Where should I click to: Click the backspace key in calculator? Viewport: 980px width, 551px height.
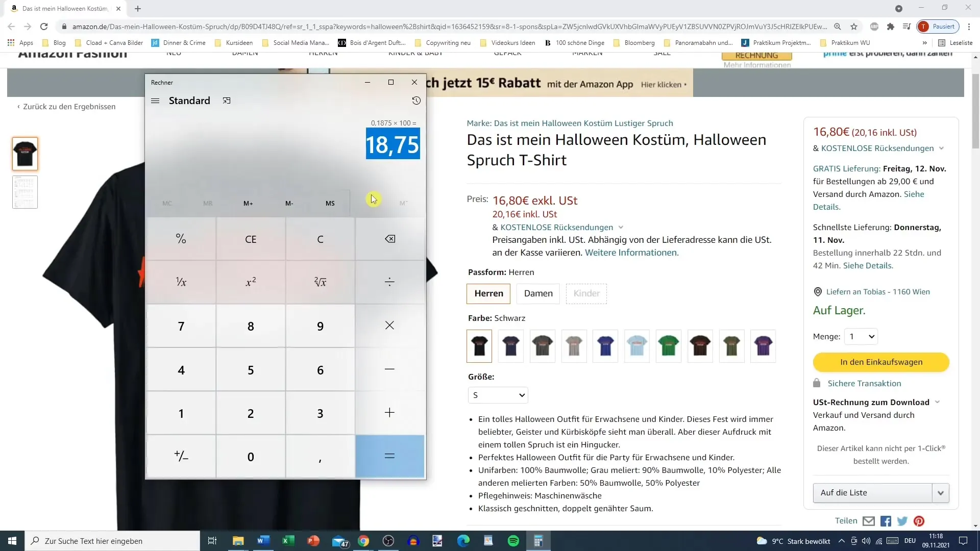389,239
